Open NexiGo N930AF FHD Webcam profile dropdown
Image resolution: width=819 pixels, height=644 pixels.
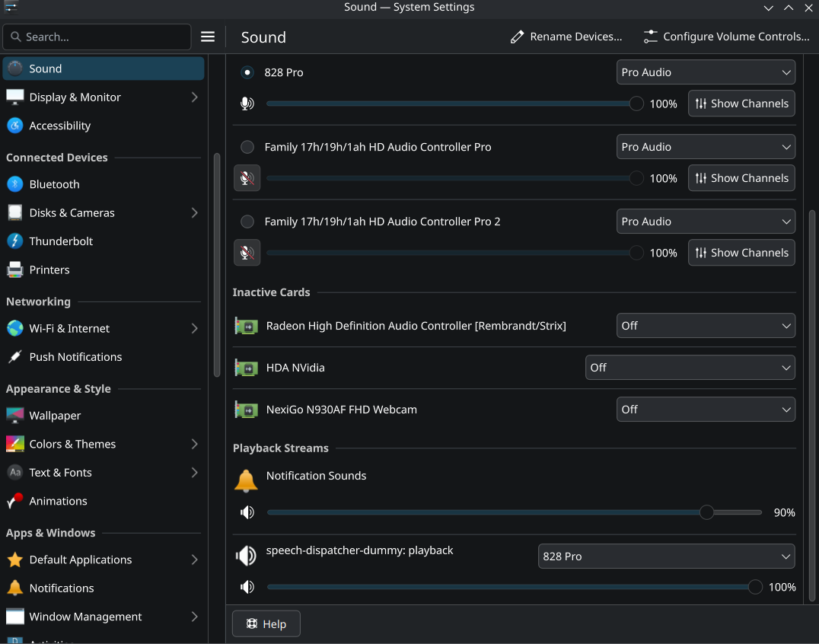(x=705, y=410)
